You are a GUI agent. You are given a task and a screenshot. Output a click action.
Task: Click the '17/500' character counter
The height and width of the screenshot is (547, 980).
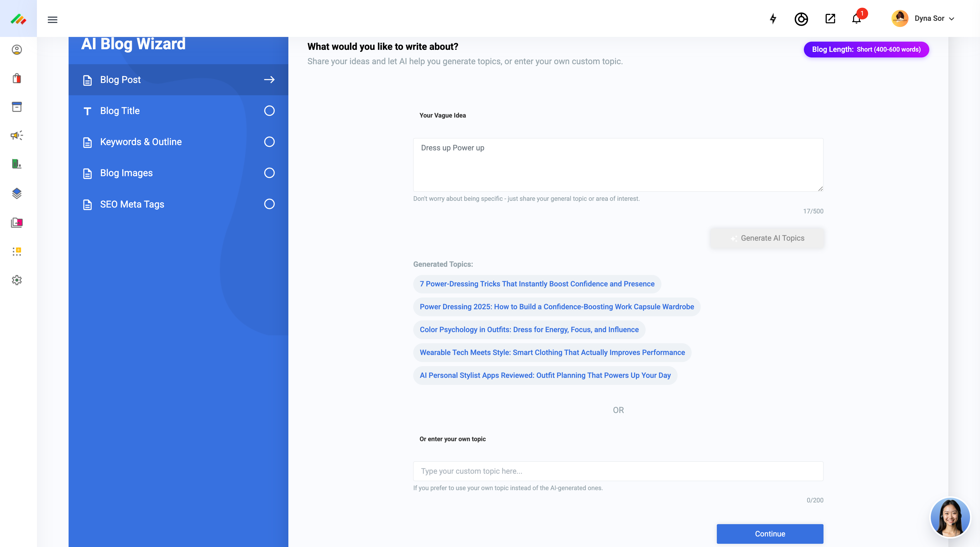pos(813,211)
